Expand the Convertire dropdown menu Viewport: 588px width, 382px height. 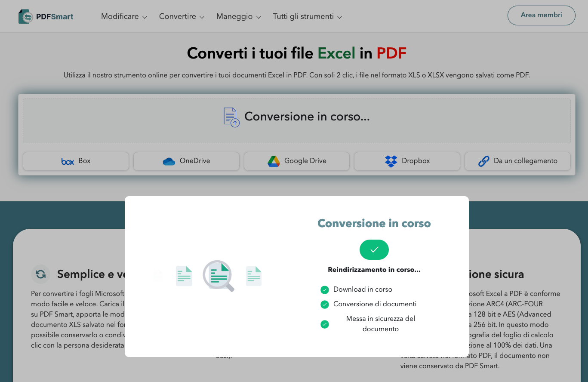pos(181,16)
